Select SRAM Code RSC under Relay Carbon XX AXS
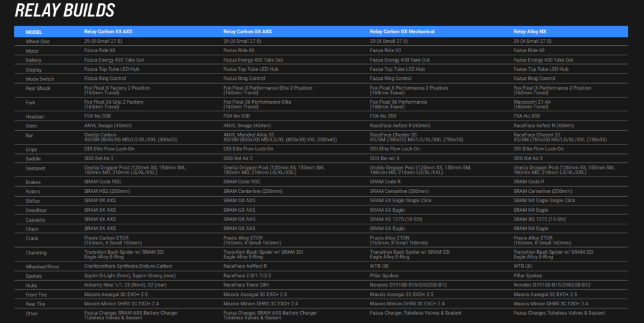The width and height of the screenshot is (644, 323). (103, 182)
